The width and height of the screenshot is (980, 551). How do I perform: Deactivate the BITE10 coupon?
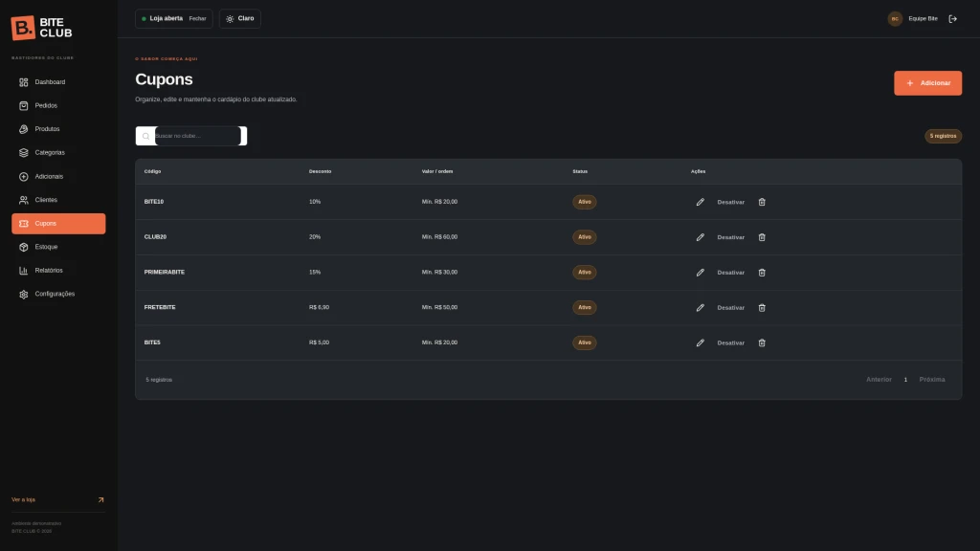click(730, 203)
